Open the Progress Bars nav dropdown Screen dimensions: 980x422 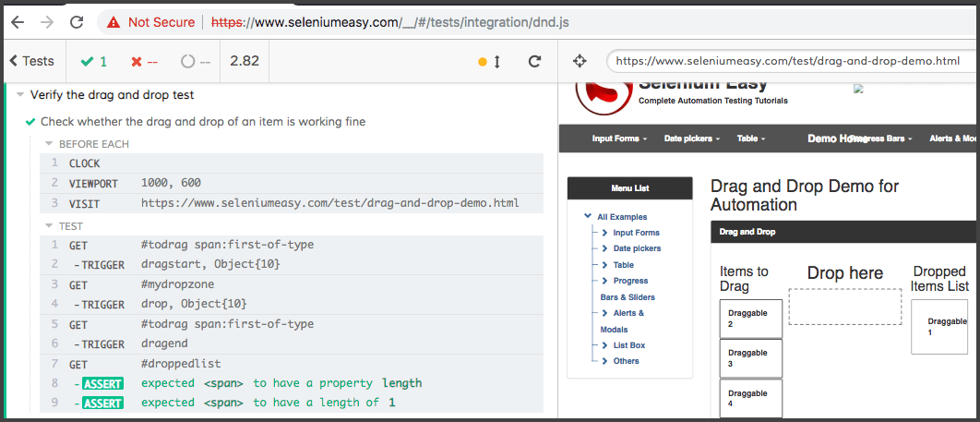click(x=887, y=139)
